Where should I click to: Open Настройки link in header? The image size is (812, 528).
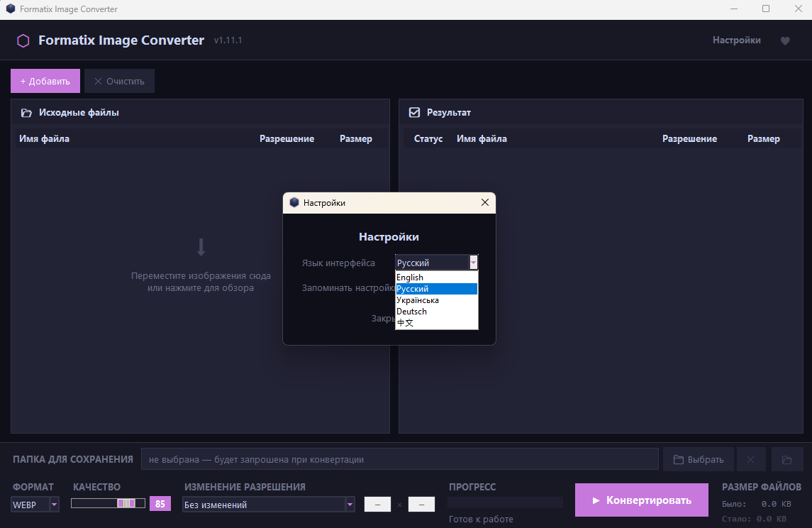(736, 40)
